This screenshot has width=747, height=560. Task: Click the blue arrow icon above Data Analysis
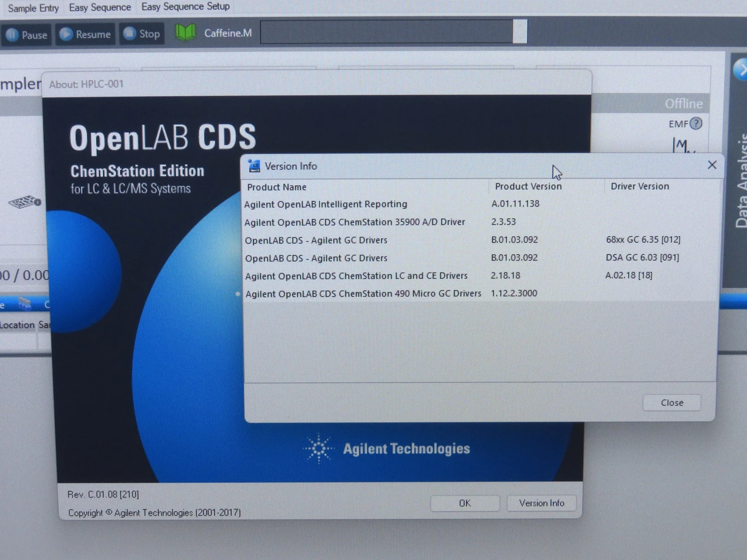tap(741, 70)
